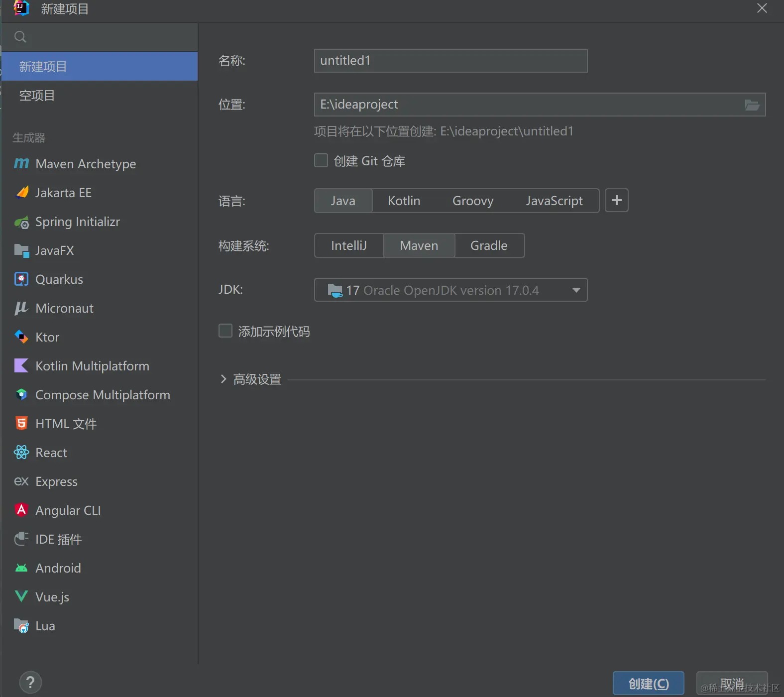The width and height of the screenshot is (784, 697).
Task: Select the Angular CLI generator label
Action: click(68, 510)
